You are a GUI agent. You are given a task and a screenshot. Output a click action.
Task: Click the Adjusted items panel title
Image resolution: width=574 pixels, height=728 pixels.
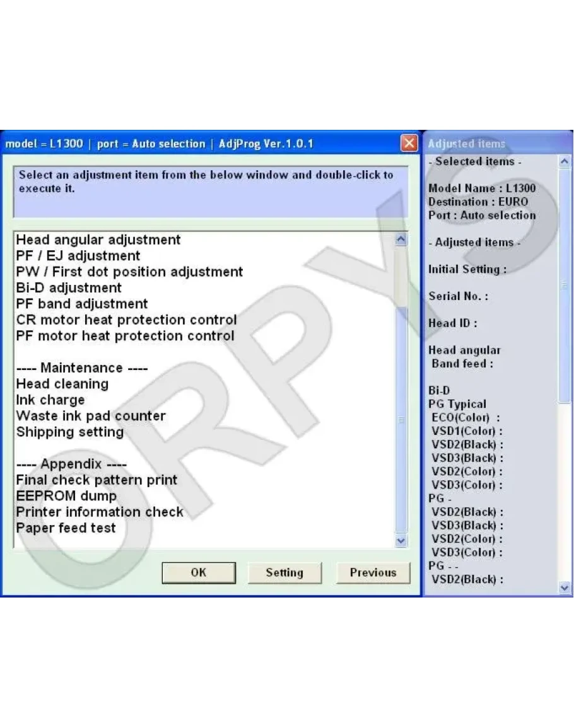click(x=466, y=144)
